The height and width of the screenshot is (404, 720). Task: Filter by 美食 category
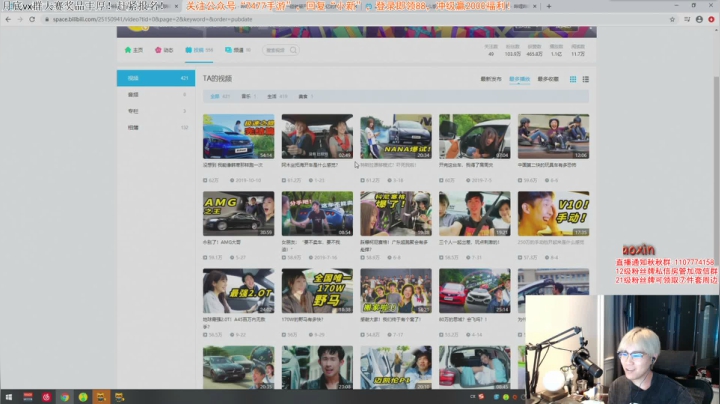pyautogui.click(x=305, y=96)
